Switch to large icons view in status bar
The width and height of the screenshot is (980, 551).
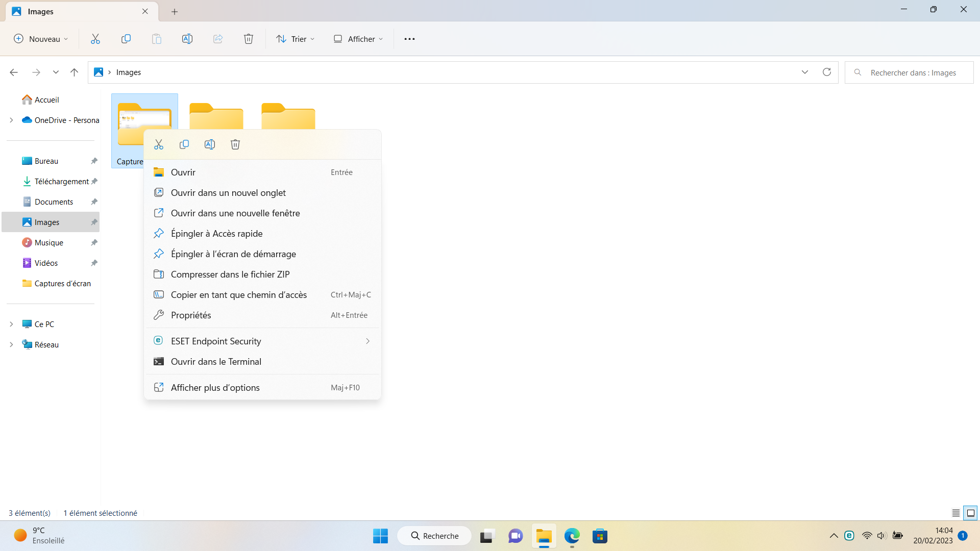point(971,513)
